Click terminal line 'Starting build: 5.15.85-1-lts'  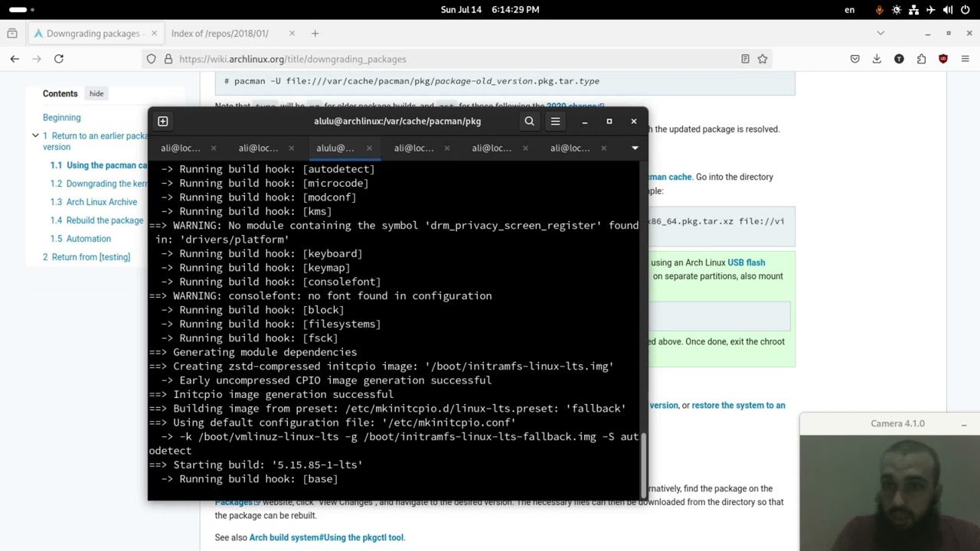(x=256, y=465)
